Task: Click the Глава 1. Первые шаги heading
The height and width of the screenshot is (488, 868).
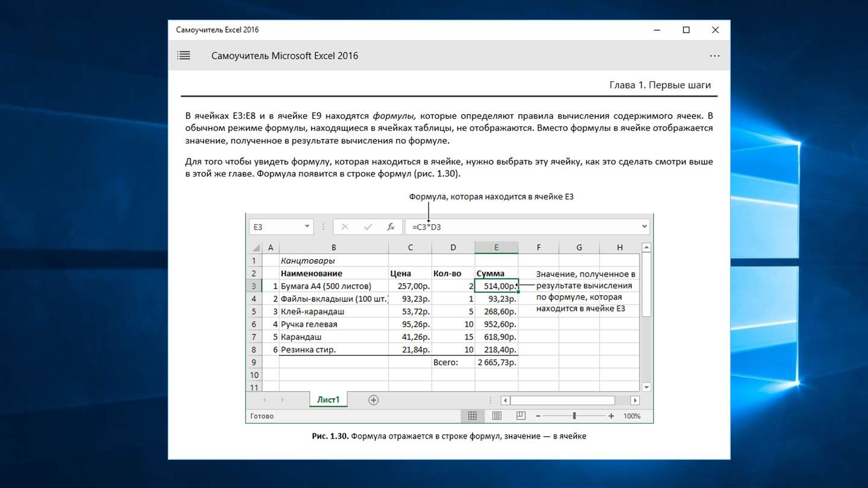Action: (x=660, y=86)
